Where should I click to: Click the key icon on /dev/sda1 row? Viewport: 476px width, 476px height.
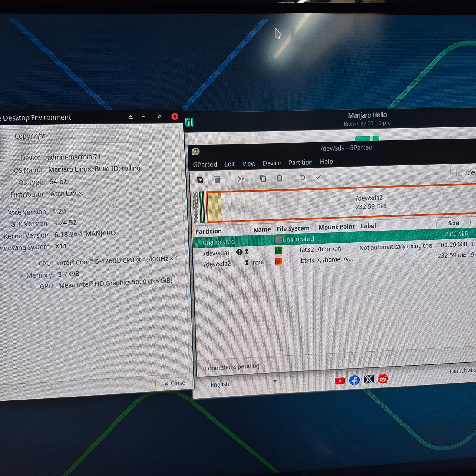tap(246, 251)
